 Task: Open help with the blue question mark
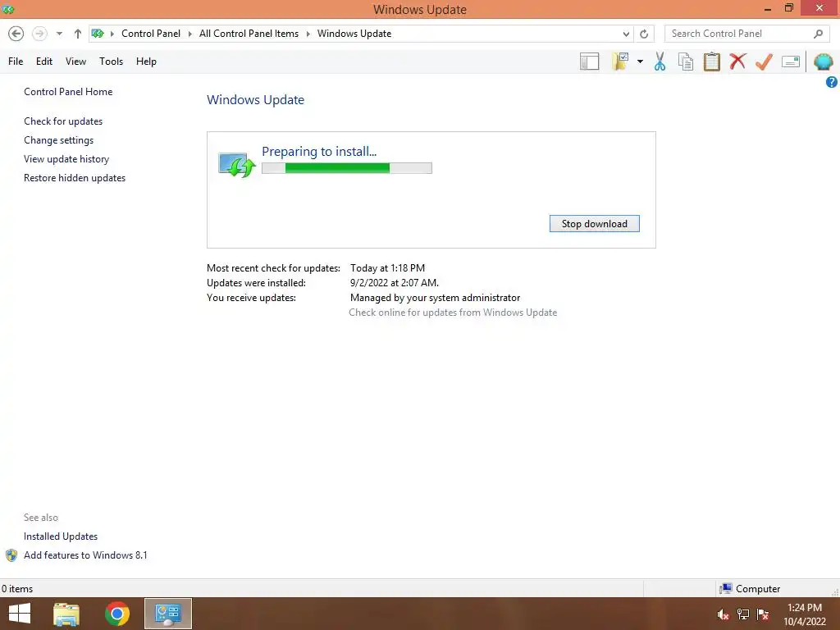pyautogui.click(x=832, y=82)
